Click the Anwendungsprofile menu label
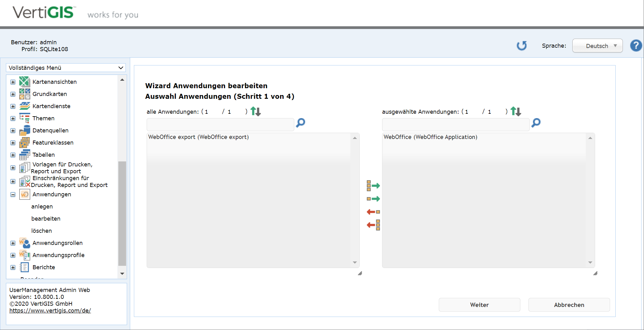 59,255
